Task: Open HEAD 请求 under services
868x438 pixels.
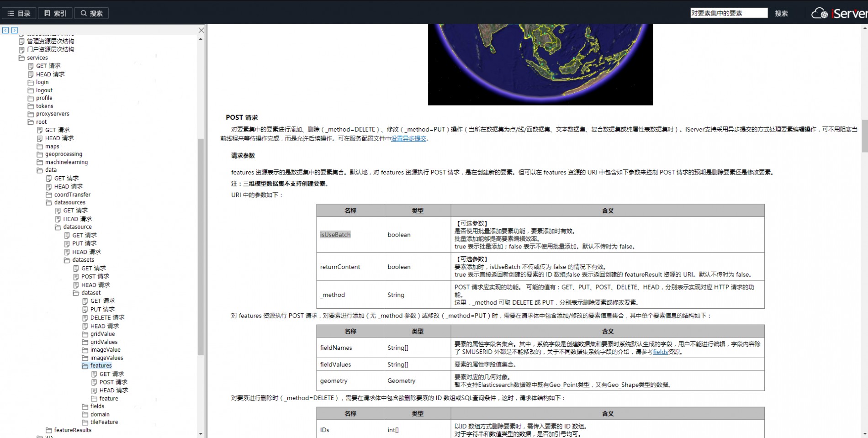Action: coord(50,74)
